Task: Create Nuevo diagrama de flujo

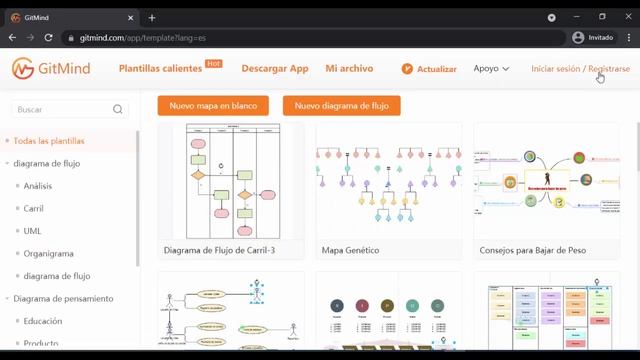Action: pyautogui.click(x=342, y=106)
